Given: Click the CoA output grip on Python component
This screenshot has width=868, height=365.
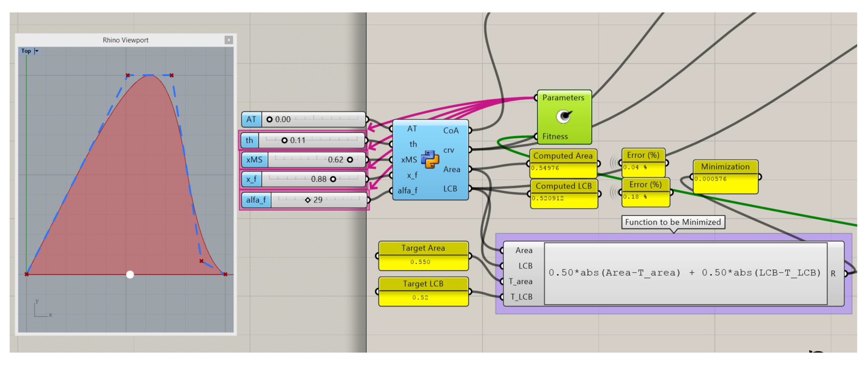Looking at the screenshot, I should [469, 130].
